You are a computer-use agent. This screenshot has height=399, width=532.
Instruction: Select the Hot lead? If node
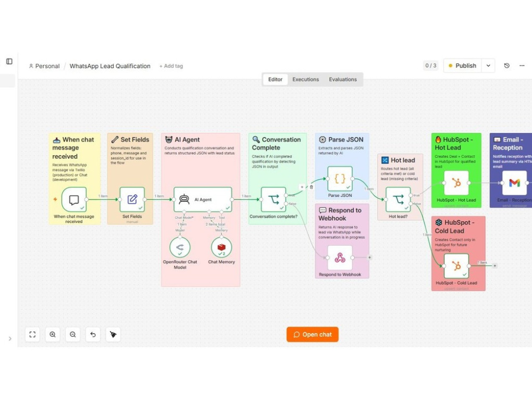(x=398, y=199)
